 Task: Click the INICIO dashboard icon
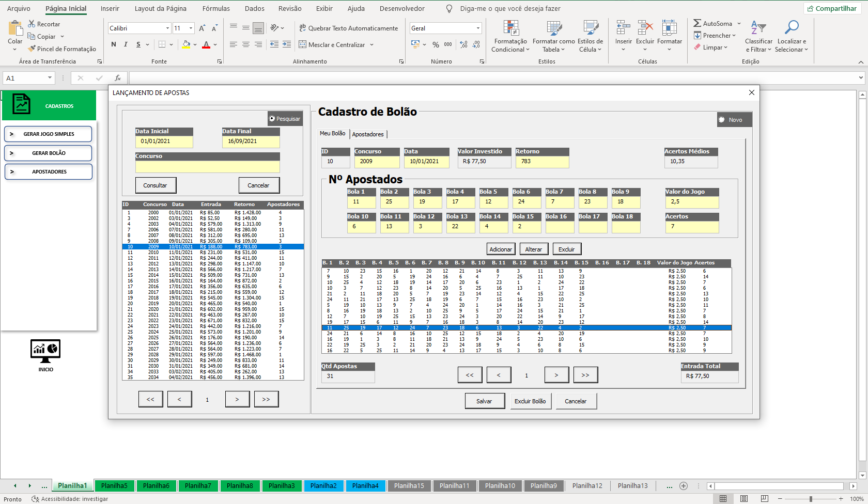point(45,351)
